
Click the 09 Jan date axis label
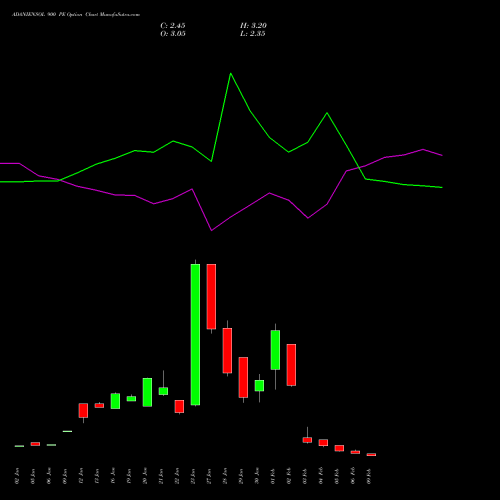[x=65, y=476]
